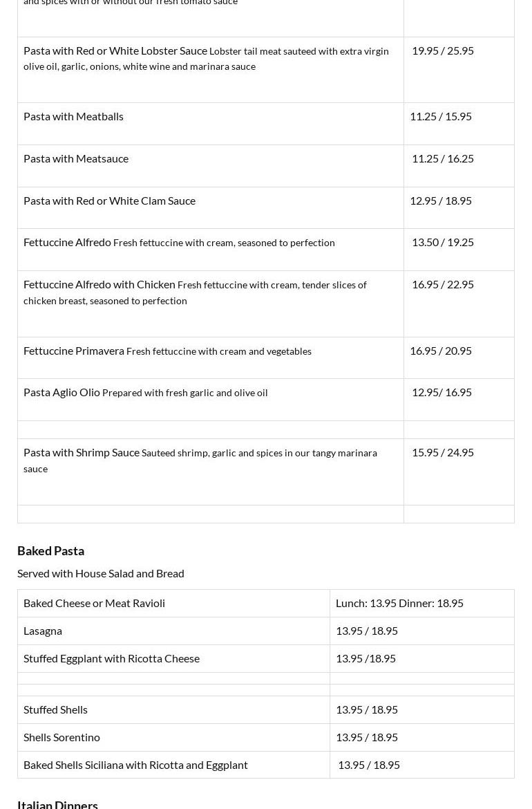Click Baked Shells Siciliana with Ricotta and Eggplant
The image size is (532, 809).
pyautogui.click(x=135, y=765)
